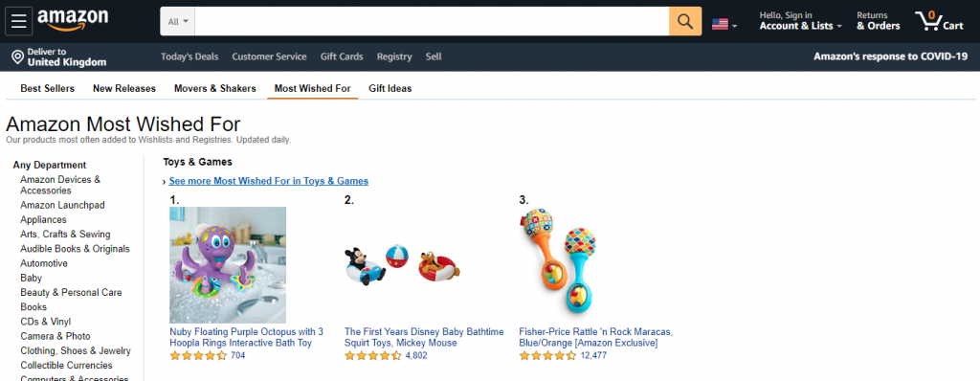Open the hamburger menu icon
Screen dimensions: 980x381
point(19,21)
